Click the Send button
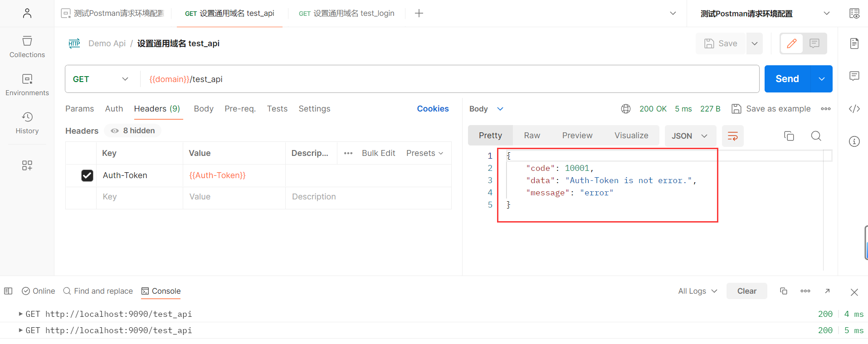 [787, 79]
